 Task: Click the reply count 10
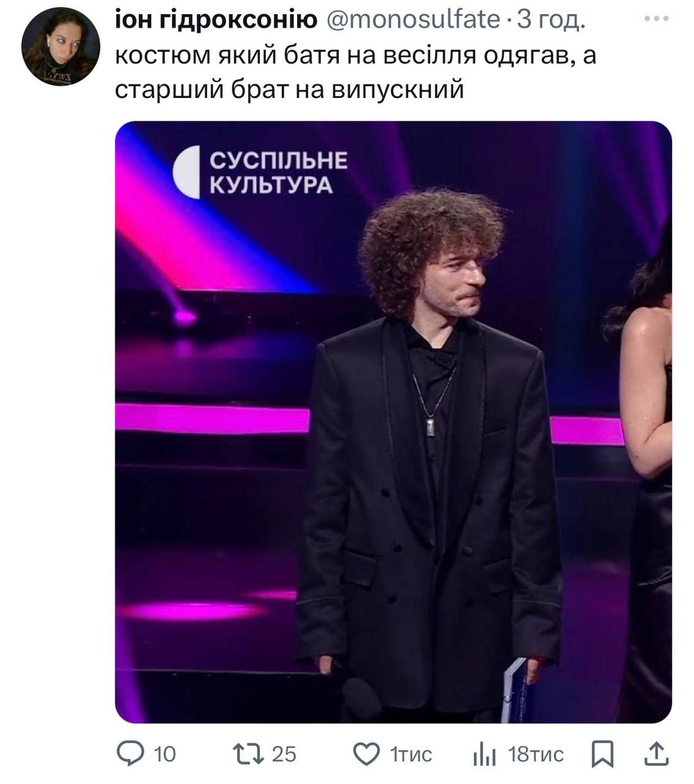pos(164,755)
